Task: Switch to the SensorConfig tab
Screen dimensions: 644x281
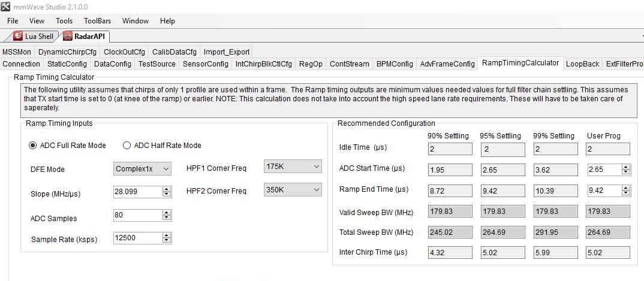Action: [205, 64]
